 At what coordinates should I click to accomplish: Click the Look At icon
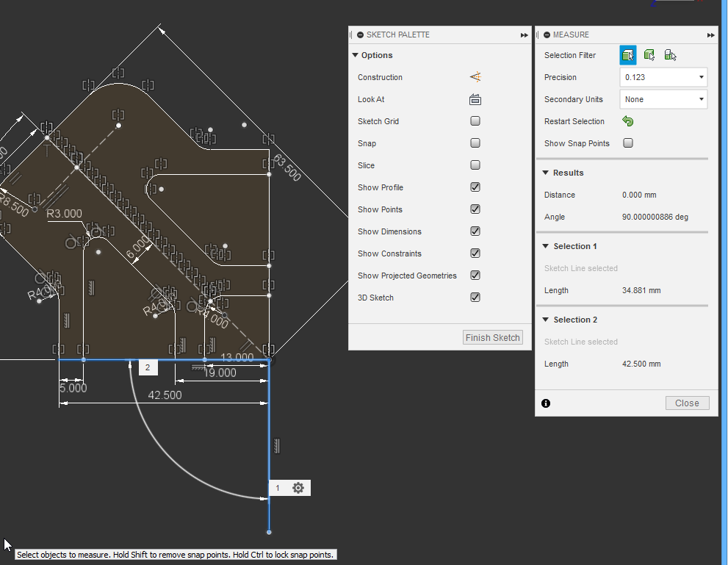475,99
